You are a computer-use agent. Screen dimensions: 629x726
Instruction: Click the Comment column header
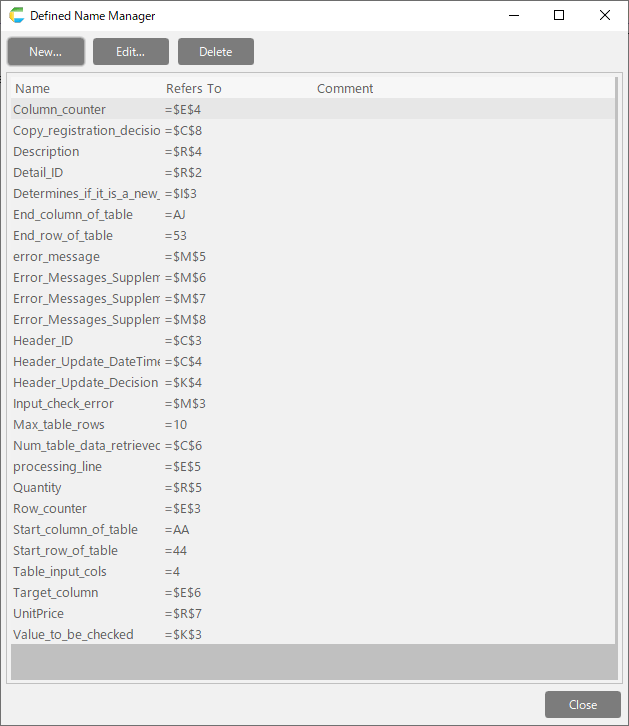pos(345,89)
